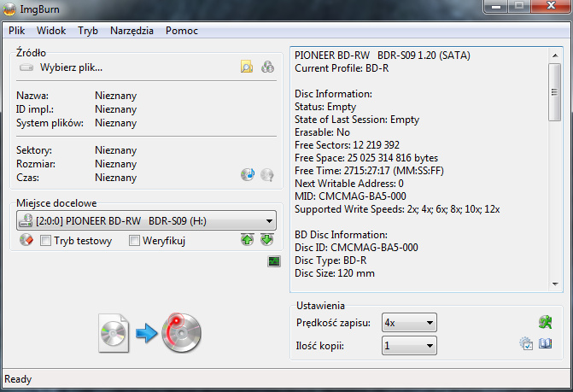Click the info panel scrollbar thumb
Screen dimensions: 573x392
[x=555, y=92]
